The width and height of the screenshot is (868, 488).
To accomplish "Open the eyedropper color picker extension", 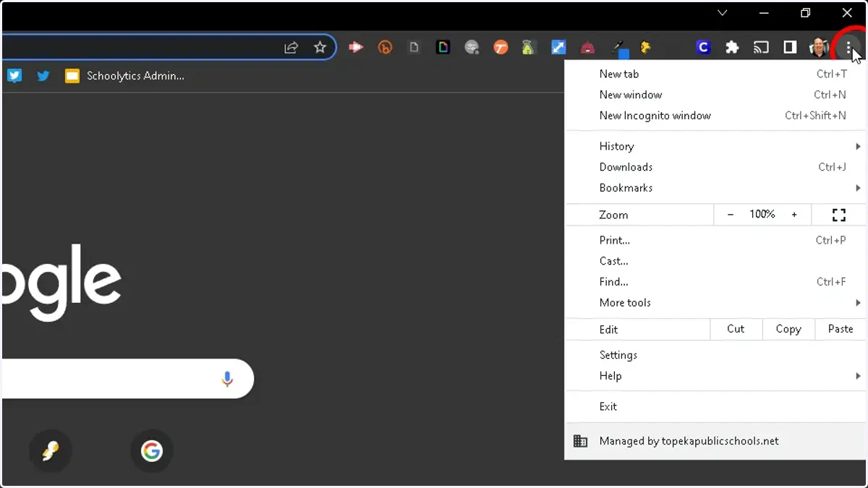I will tap(620, 49).
